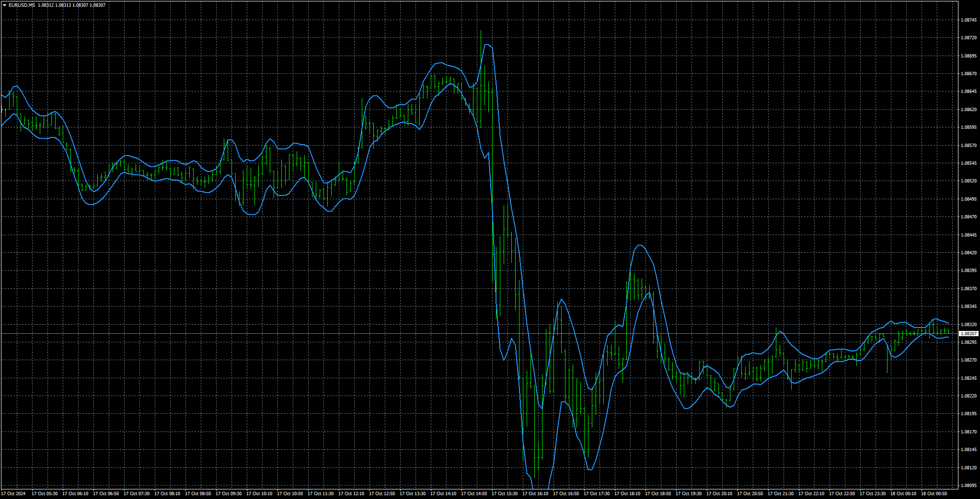Click the 1.08420 price axis label
Screen dimensions: 980x499
click(969, 252)
